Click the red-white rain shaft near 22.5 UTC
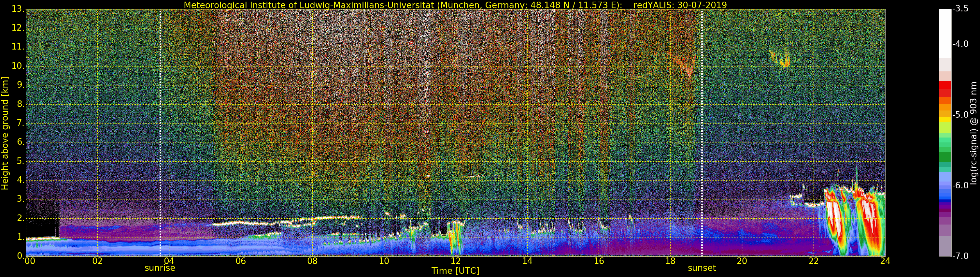This screenshot has width=980, height=277. point(836,221)
